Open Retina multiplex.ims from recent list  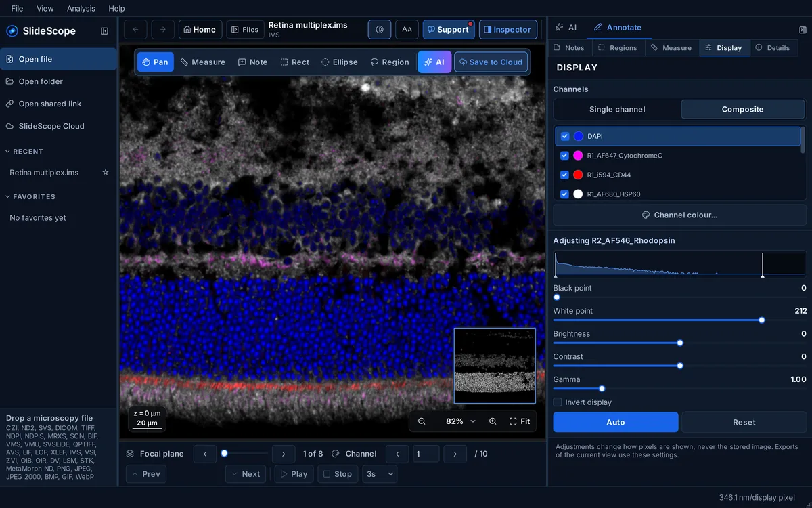[x=44, y=173]
